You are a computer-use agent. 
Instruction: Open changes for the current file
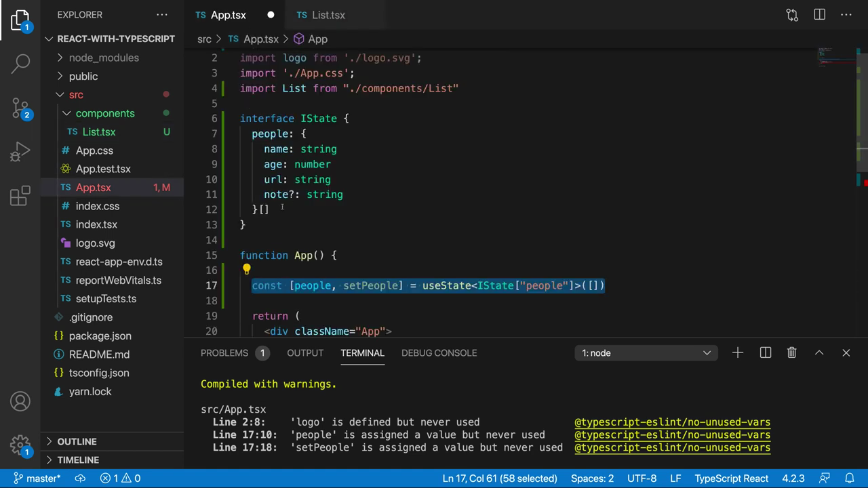(792, 15)
